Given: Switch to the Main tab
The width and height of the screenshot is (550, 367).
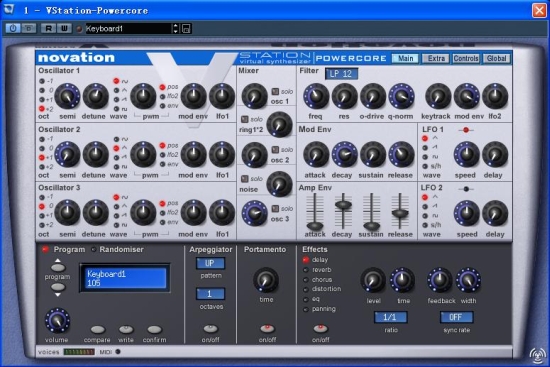Looking at the screenshot, I should tap(405, 58).
